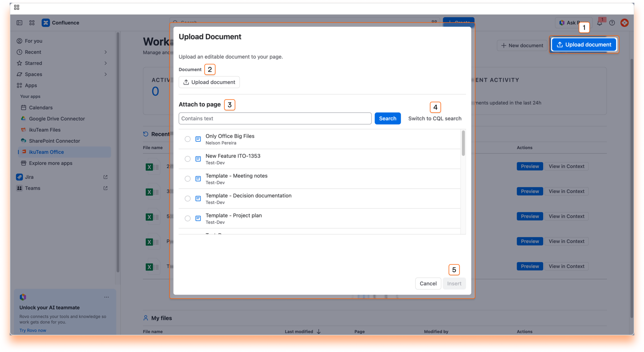
Task: Select the New Feature ITO-1353 radio button
Action: pyautogui.click(x=188, y=159)
